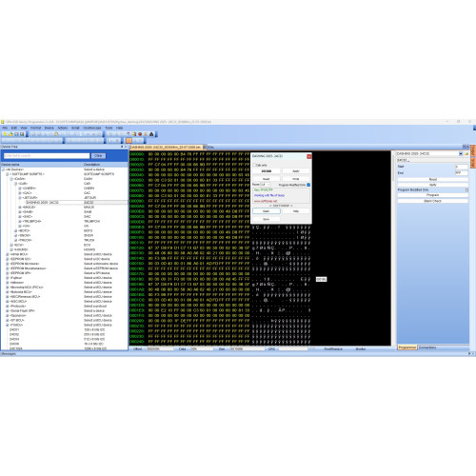Click the Blank Check button
This screenshot has width=476, height=476.
[433, 201]
